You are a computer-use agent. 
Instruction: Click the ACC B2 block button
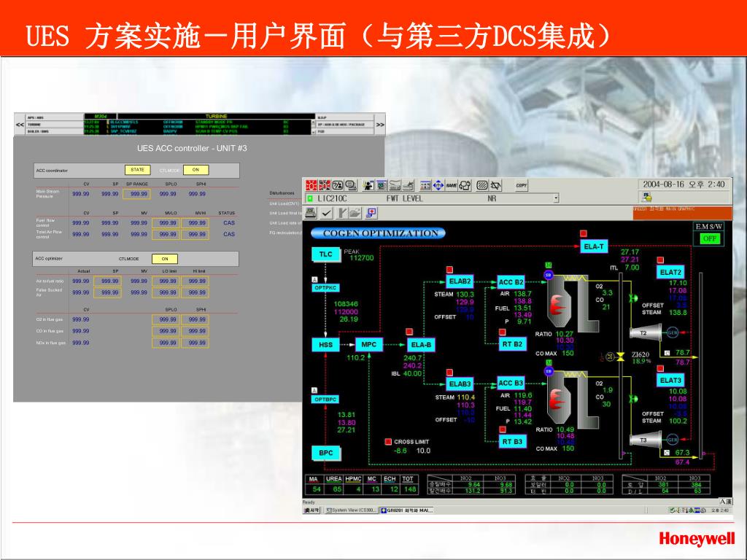(x=511, y=282)
